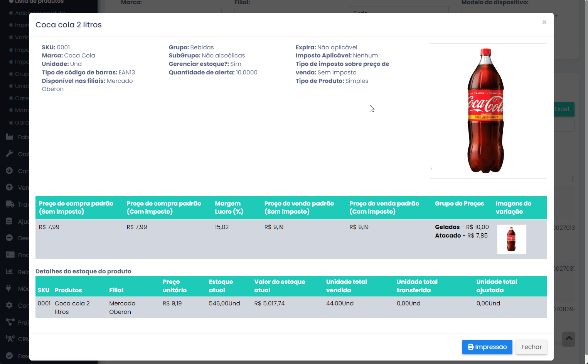The image size is (588, 364).
Task: Click the unit price R$ 9,19 in stock table
Action: pyautogui.click(x=172, y=303)
